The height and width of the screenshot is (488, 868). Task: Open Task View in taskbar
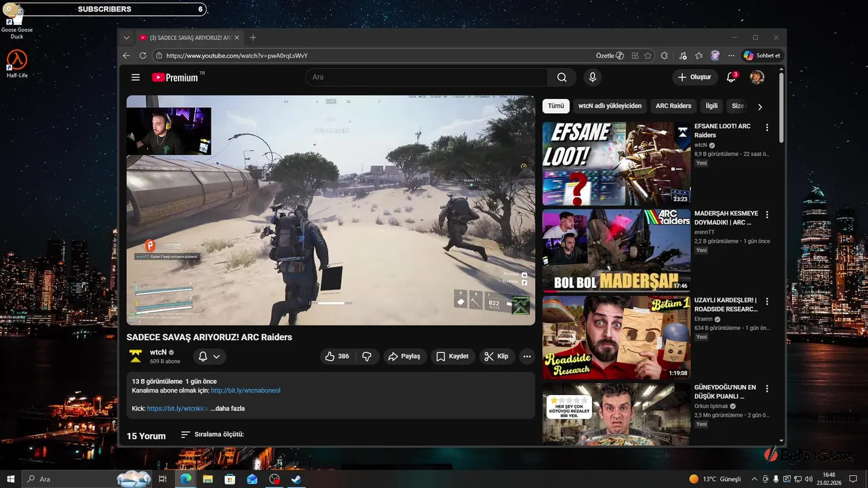pyautogui.click(x=163, y=479)
